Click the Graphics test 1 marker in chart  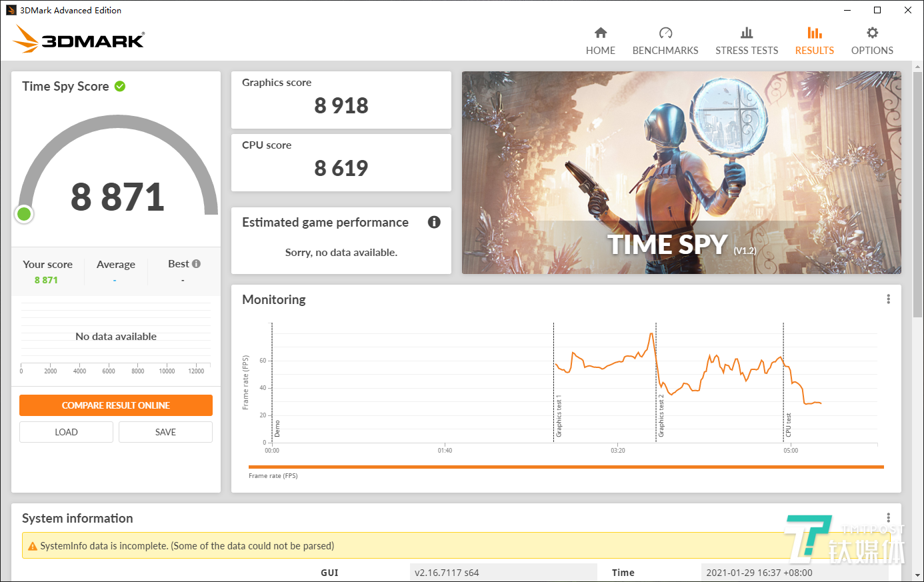click(559, 417)
